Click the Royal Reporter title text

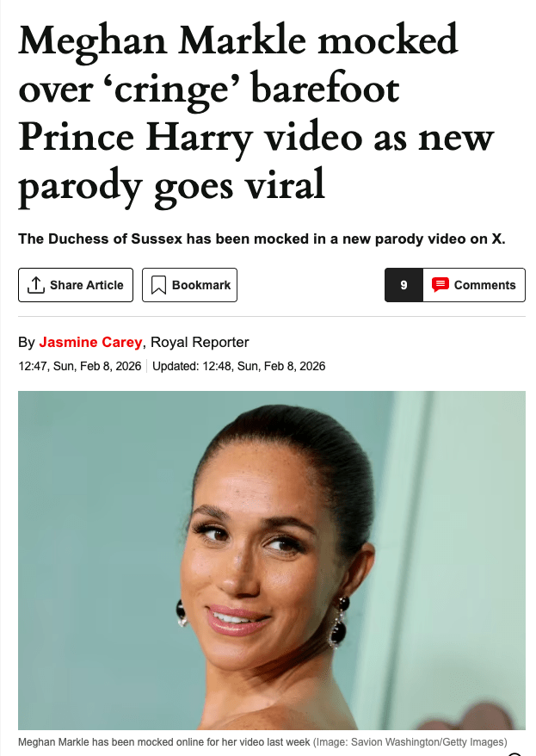tap(200, 342)
